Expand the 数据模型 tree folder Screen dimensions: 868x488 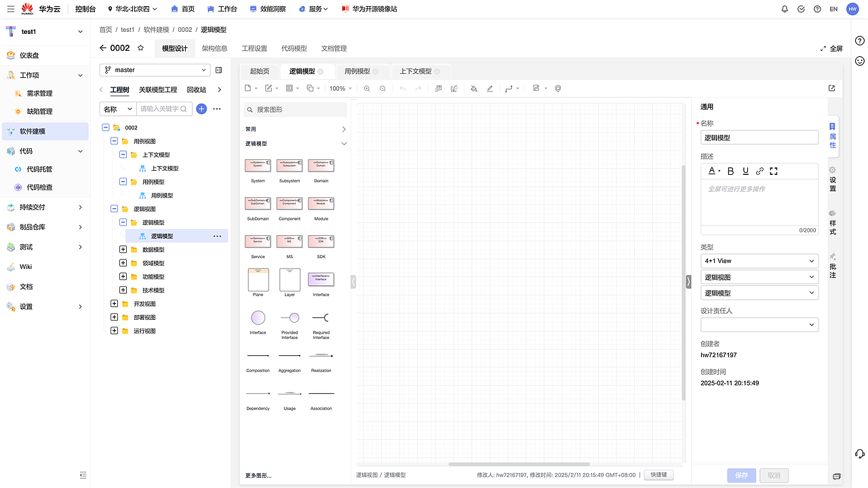pos(123,249)
